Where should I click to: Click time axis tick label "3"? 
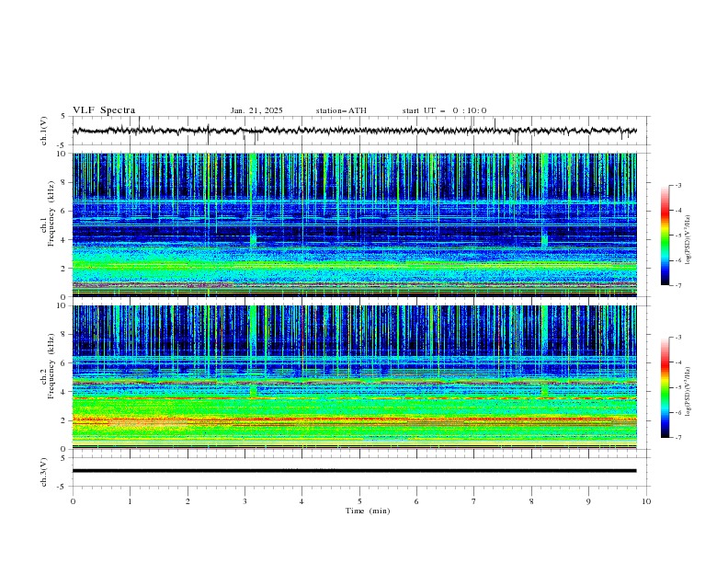click(x=245, y=501)
